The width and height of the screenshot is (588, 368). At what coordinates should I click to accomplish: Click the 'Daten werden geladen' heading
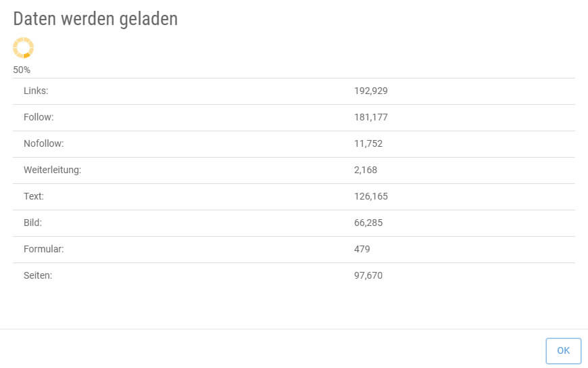click(95, 19)
